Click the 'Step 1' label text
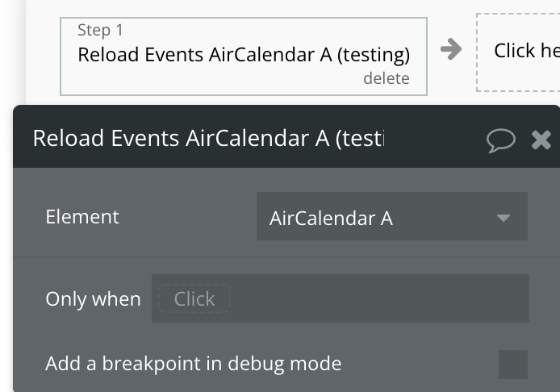Viewport: 560px width, 392px height. [100, 31]
